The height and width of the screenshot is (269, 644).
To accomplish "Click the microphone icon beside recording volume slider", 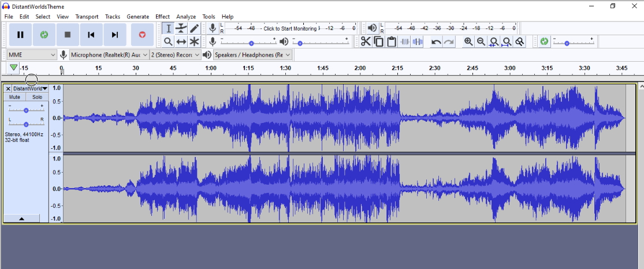I will (213, 42).
